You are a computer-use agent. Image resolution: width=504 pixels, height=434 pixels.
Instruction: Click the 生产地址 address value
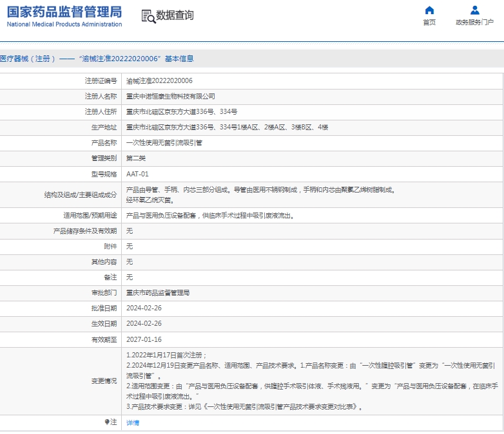click(227, 127)
